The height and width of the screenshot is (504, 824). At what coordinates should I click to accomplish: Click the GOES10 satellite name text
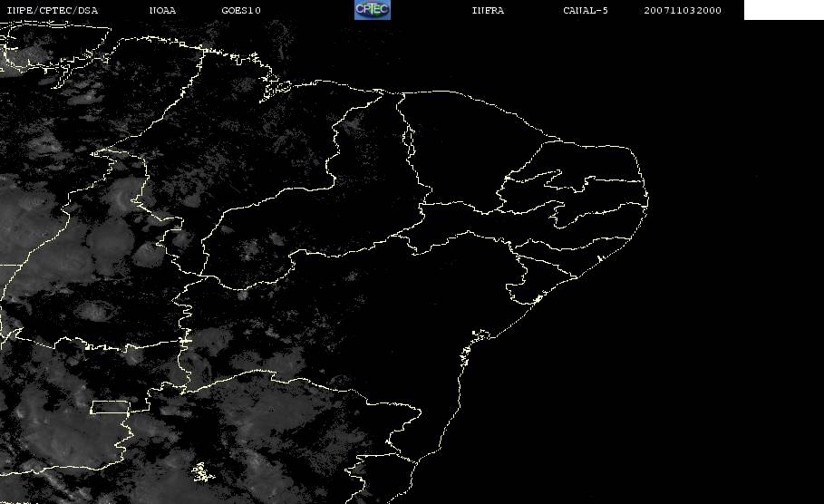click(x=241, y=11)
